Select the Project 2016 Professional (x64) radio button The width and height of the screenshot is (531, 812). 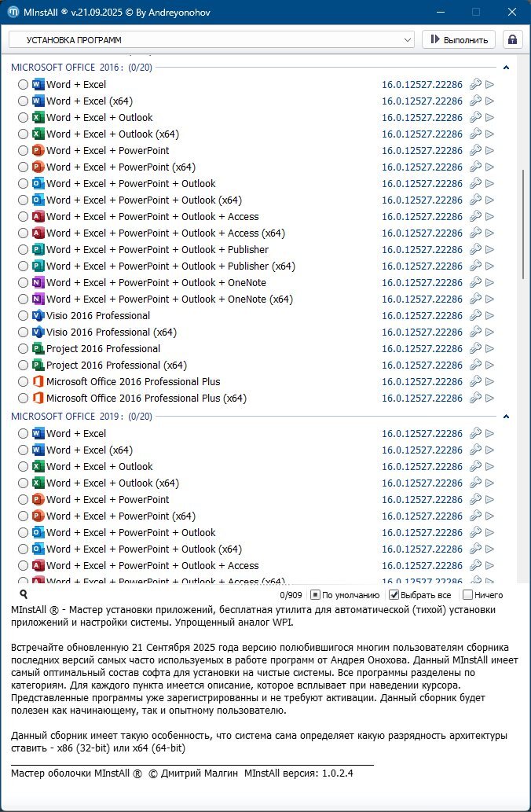23,366
